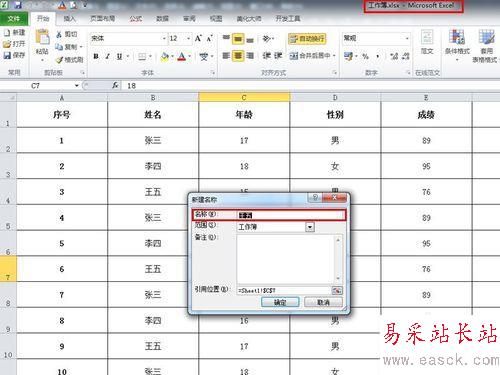Viewport: 500px width, 375px height.
Task: Open the font name (宋体) dropdown
Action: tap(164, 39)
